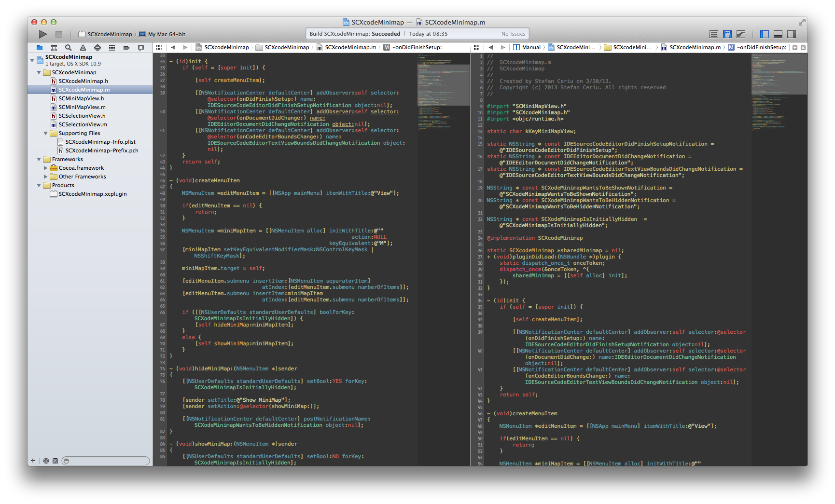
Task: Open related items menu in assistant editor
Action: coord(477,47)
